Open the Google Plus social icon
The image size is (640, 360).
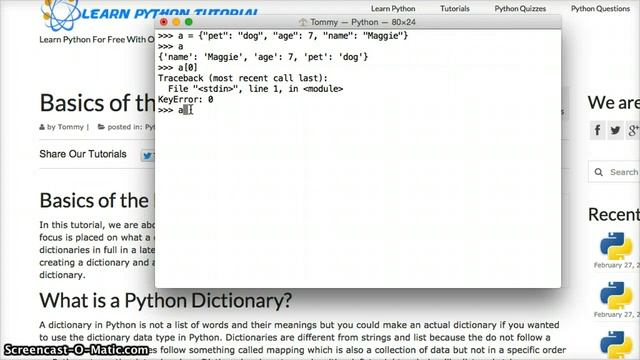coord(633,130)
